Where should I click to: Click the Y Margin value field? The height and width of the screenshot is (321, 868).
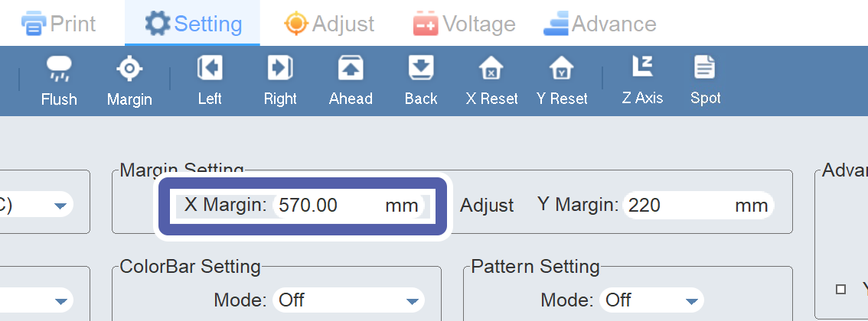[674, 205]
